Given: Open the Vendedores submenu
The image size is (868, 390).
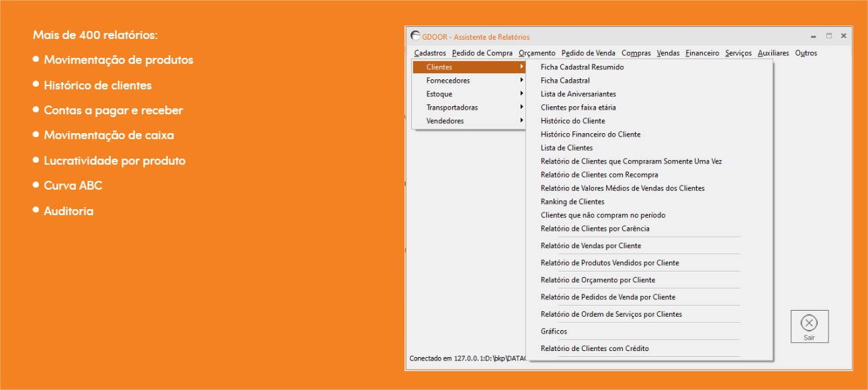Looking at the screenshot, I should [445, 121].
